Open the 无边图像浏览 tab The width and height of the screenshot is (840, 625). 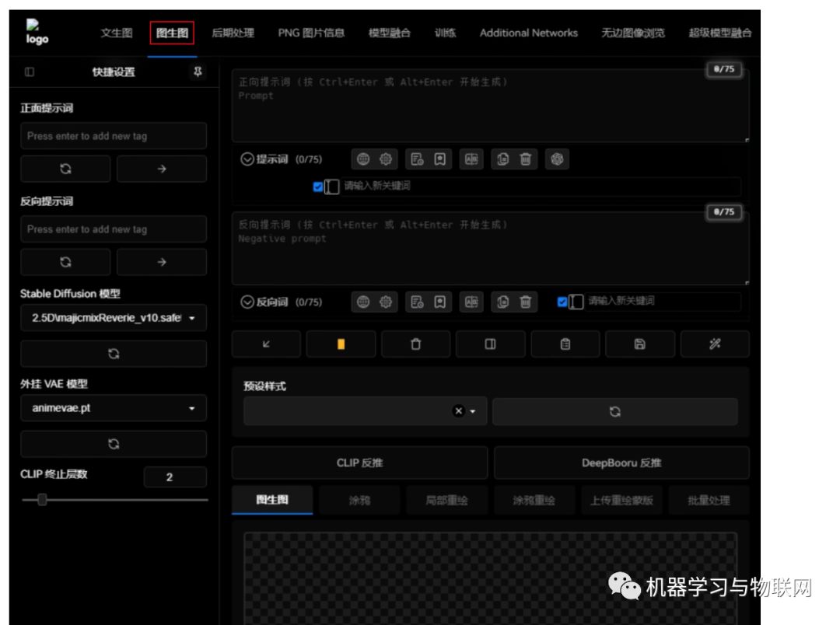[633, 33]
